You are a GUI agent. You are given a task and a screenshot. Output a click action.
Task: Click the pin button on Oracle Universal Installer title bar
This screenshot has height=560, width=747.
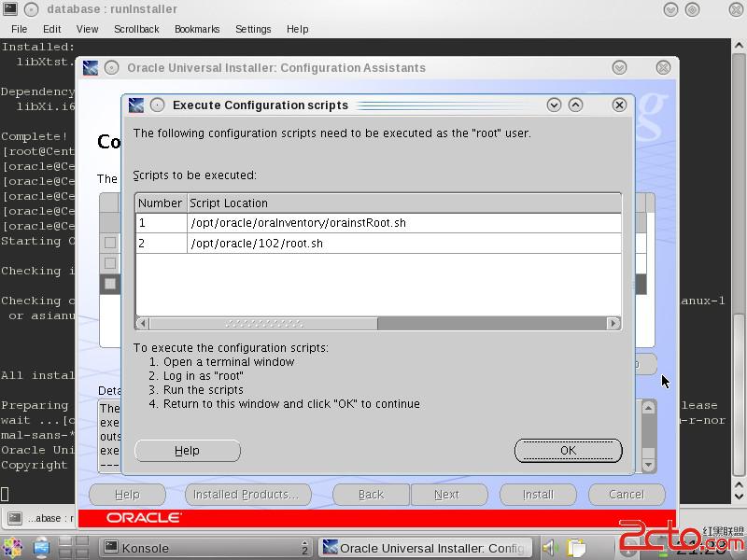[111, 67]
